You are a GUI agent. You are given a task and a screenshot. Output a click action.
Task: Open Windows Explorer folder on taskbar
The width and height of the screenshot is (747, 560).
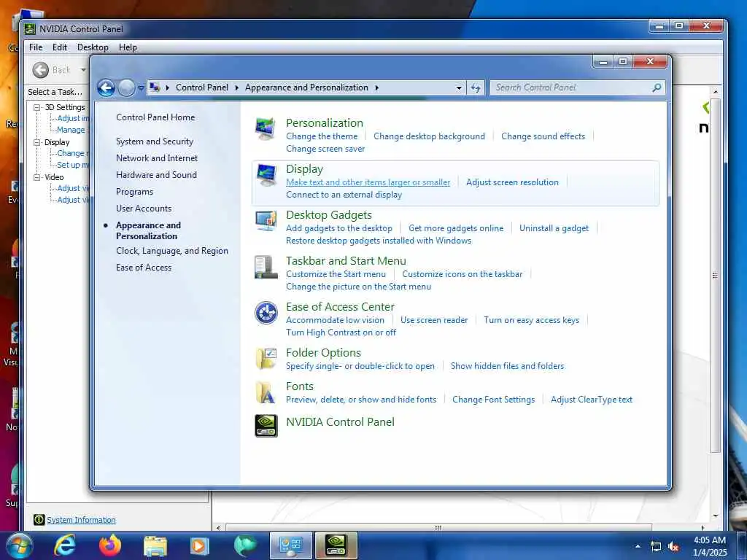[155, 546]
